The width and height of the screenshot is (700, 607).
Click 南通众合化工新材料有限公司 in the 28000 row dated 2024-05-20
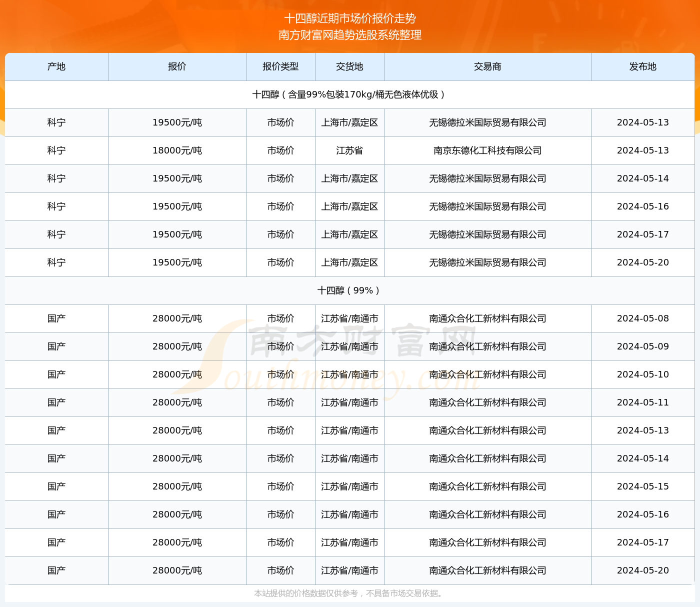click(487, 570)
